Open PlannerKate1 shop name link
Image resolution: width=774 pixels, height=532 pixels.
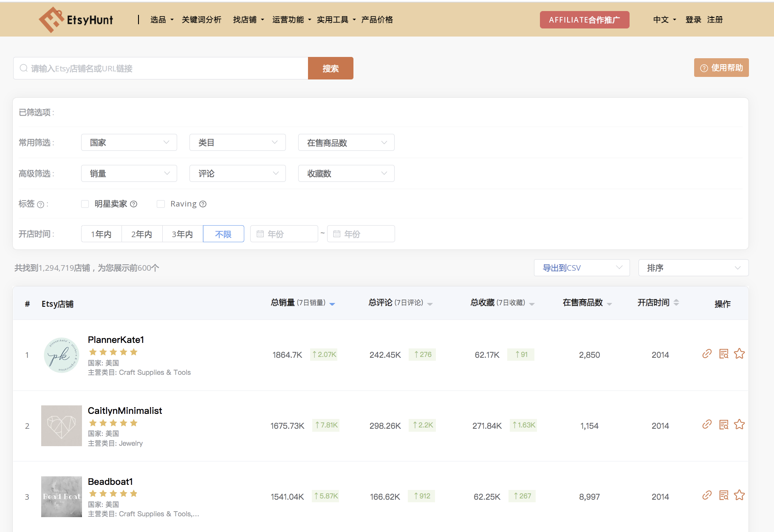click(x=116, y=340)
